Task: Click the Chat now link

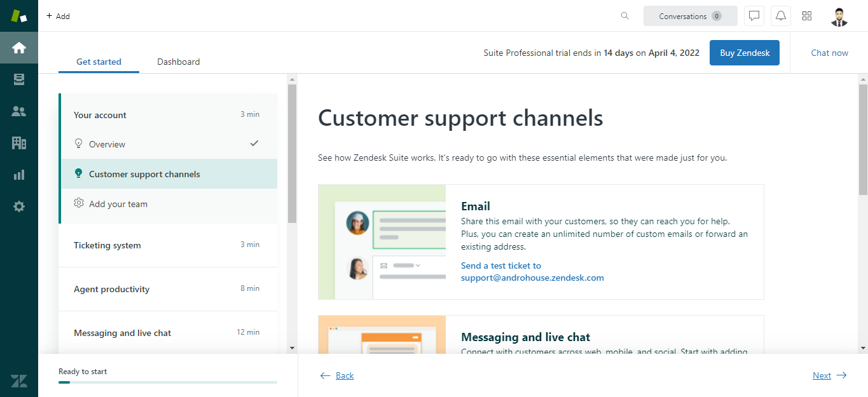Action: (x=829, y=53)
